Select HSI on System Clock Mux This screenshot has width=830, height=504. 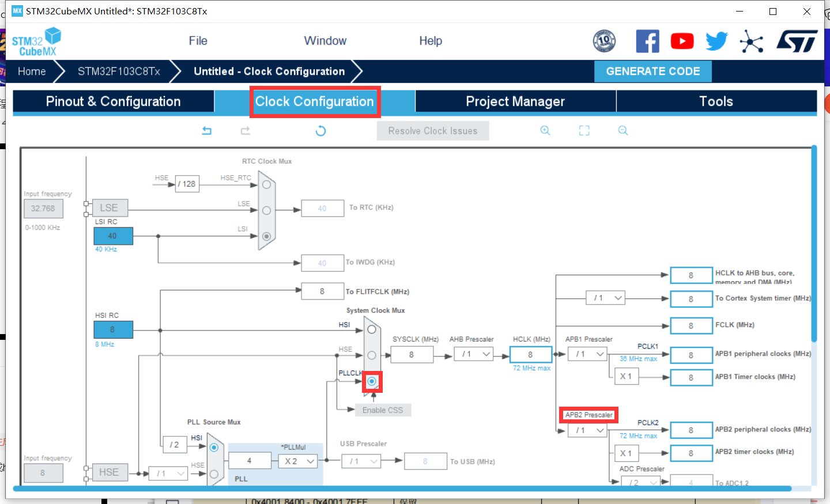coord(372,329)
